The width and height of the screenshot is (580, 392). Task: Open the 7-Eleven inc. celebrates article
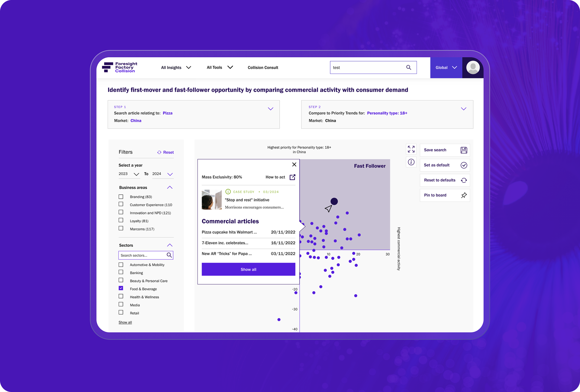(x=225, y=243)
